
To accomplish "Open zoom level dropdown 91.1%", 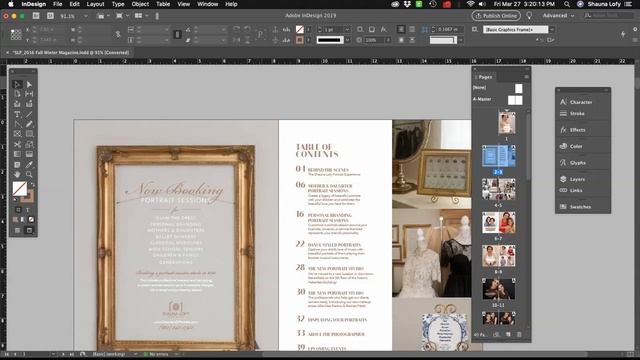I will pos(85,16).
